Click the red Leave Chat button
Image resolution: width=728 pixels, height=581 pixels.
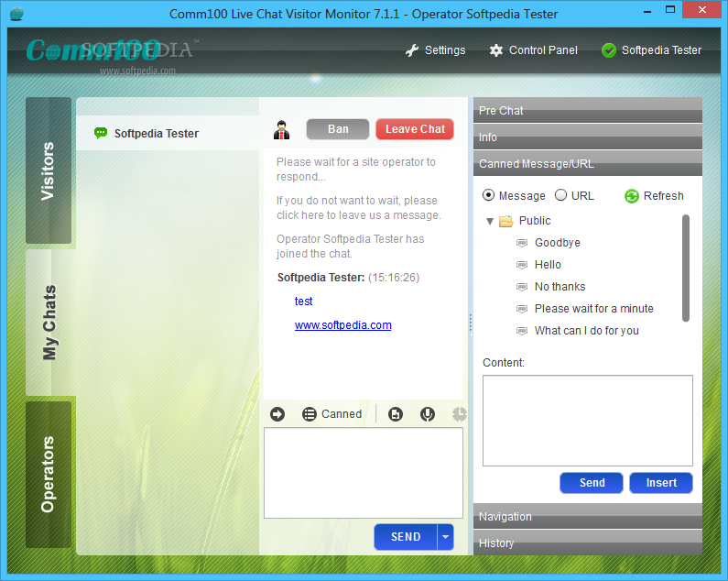point(415,129)
